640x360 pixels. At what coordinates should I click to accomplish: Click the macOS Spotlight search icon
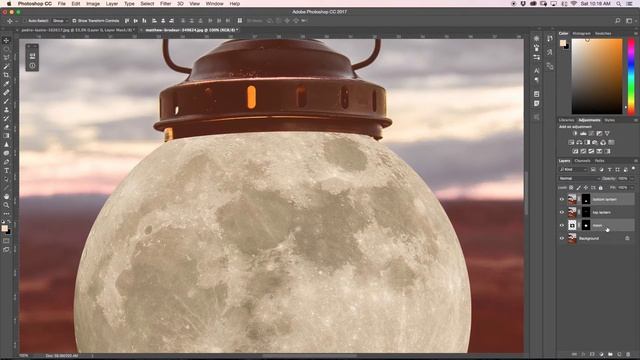[x=619, y=4]
